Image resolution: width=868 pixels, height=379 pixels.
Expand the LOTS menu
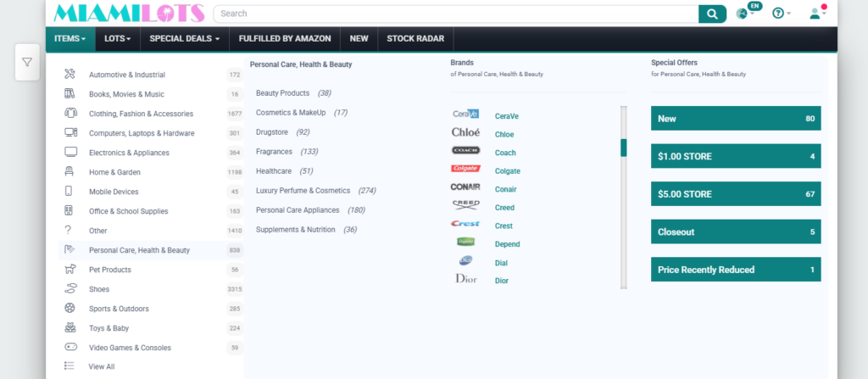[117, 39]
